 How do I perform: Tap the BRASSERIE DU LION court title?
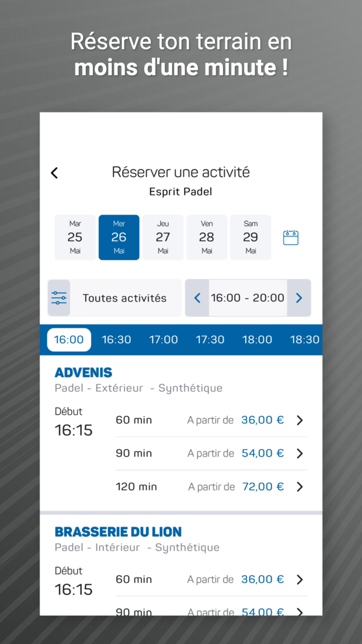pos(118,532)
